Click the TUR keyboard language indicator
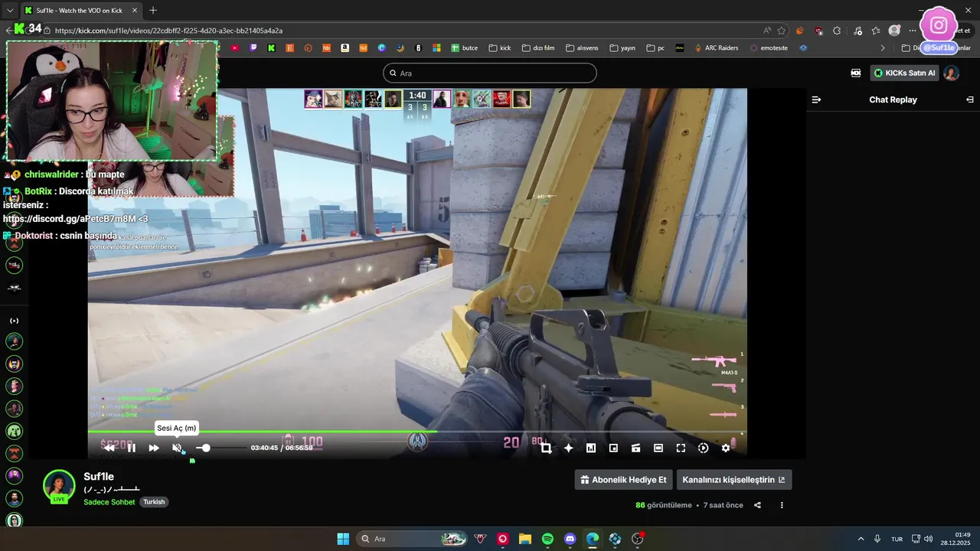980x551 pixels. point(897,539)
